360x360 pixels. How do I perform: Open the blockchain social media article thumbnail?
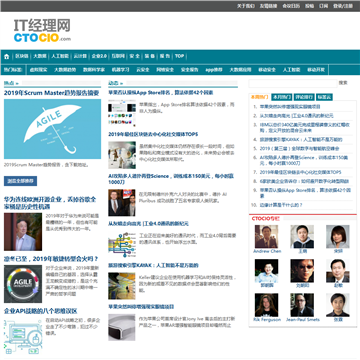click(122, 155)
